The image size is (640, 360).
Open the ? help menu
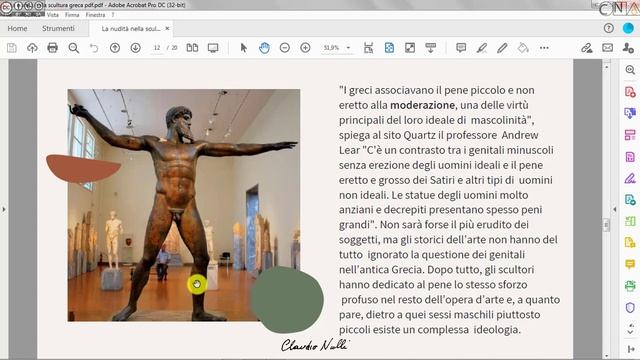coord(113,15)
